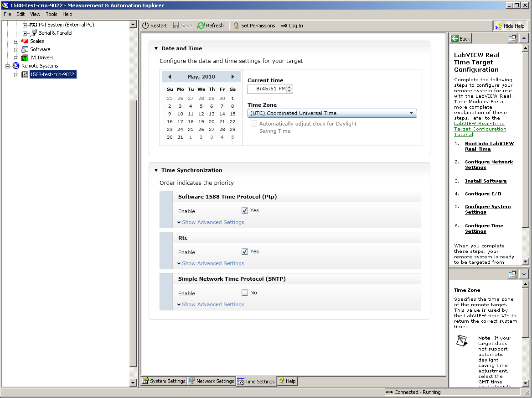Open the View menu
Viewport: 532px width, 398px height.
[35, 14]
